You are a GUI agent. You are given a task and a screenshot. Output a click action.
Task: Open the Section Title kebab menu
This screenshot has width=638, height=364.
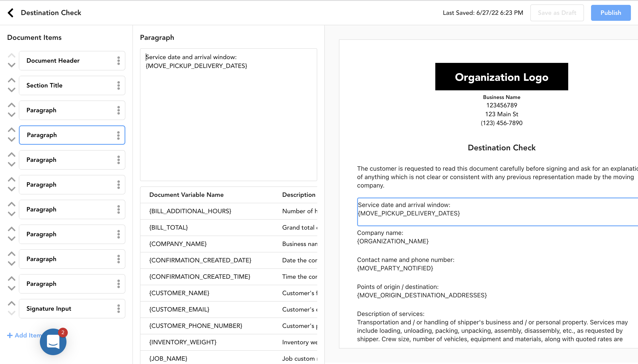click(119, 85)
